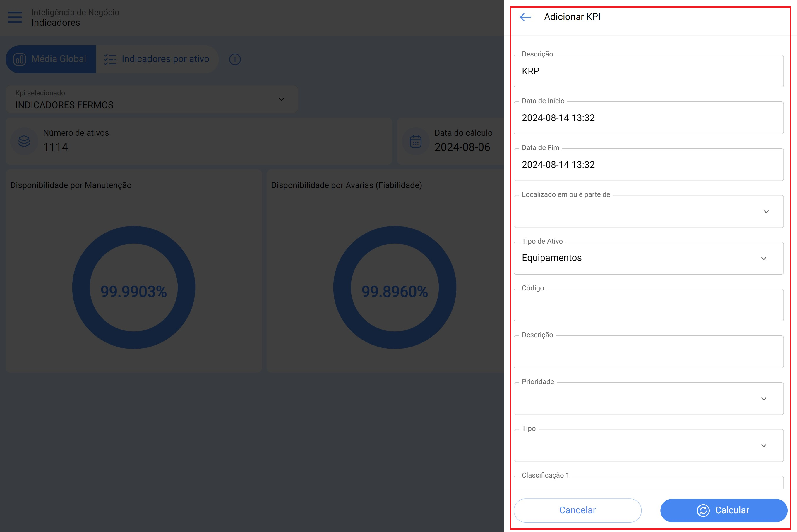Screen dimensions: 797x532
Task: Switch to Indicadores por ativo tab
Action: click(157, 59)
